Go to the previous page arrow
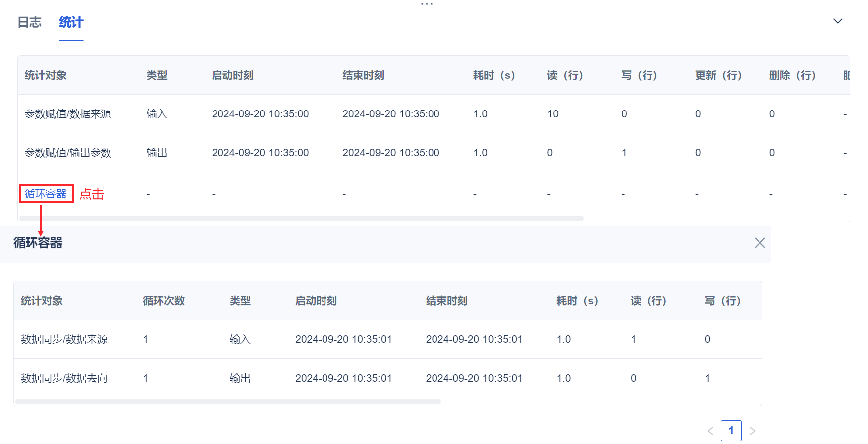The width and height of the screenshot is (868, 444). tap(710, 431)
